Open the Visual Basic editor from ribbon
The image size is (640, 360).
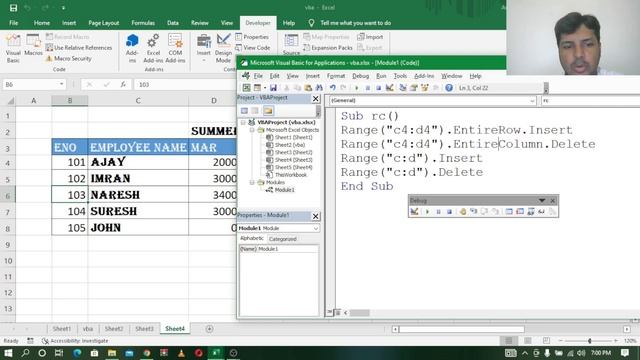13,48
